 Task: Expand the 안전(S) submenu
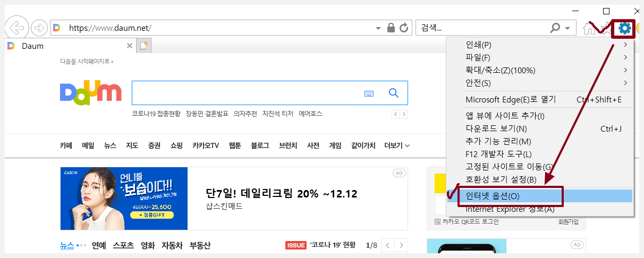coord(626,83)
